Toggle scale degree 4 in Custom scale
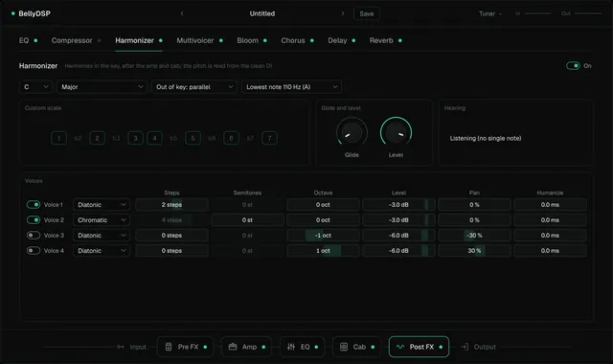 (154, 138)
